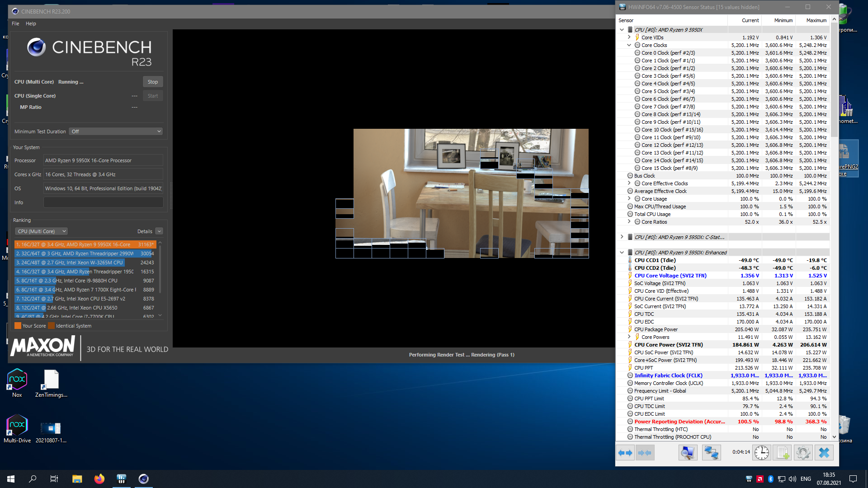Open the HWiNFO summary magnifier-monitor icon
868x488 pixels.
click(x=688, y=453)
